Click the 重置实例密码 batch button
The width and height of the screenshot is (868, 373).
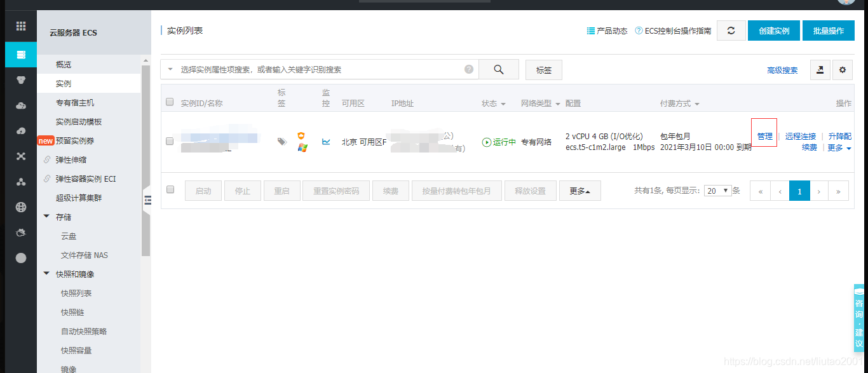336,191
